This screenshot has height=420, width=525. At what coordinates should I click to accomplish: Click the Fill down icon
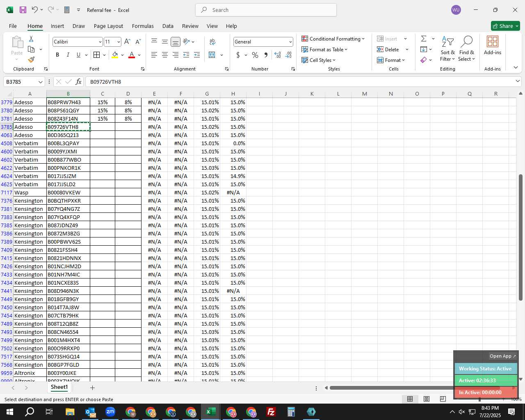point(424,49)
